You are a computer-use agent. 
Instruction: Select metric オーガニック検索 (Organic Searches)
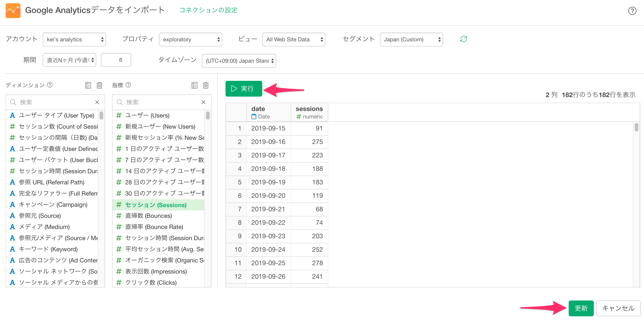click(x=159, y=260)
